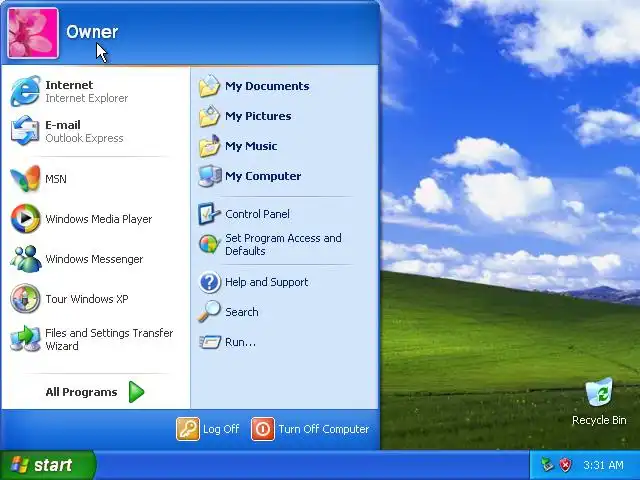Click the MSN butterfly icon

point(25,179)
